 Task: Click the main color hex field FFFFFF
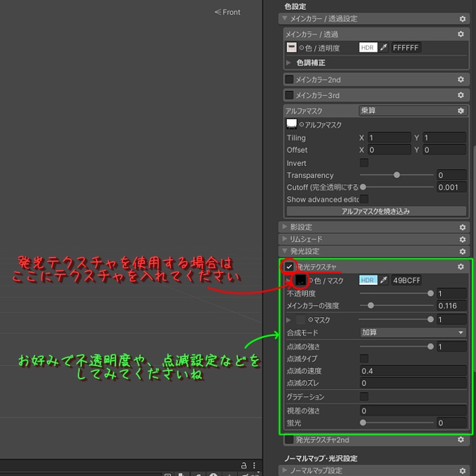click(x=406, y=48)
